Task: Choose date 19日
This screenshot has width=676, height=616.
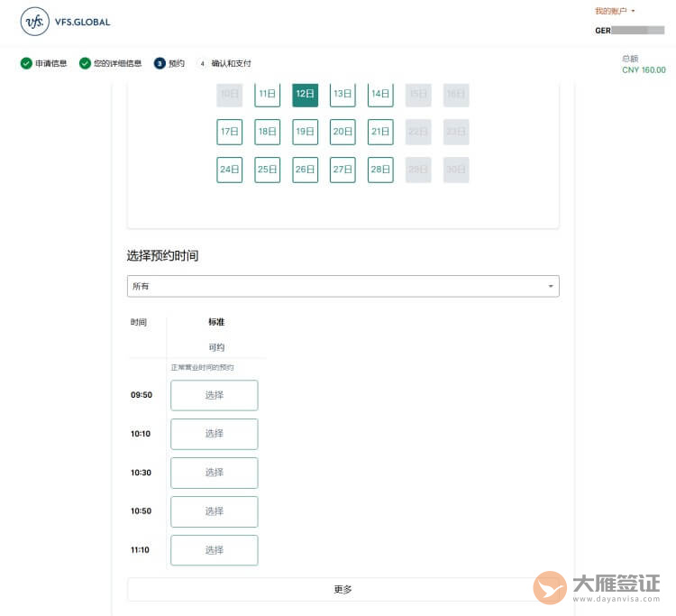Action: [x=306, y=132]
